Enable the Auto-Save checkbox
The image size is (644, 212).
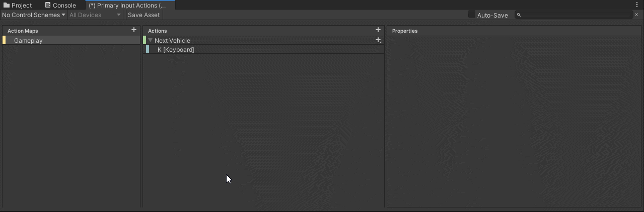point(472,15)
